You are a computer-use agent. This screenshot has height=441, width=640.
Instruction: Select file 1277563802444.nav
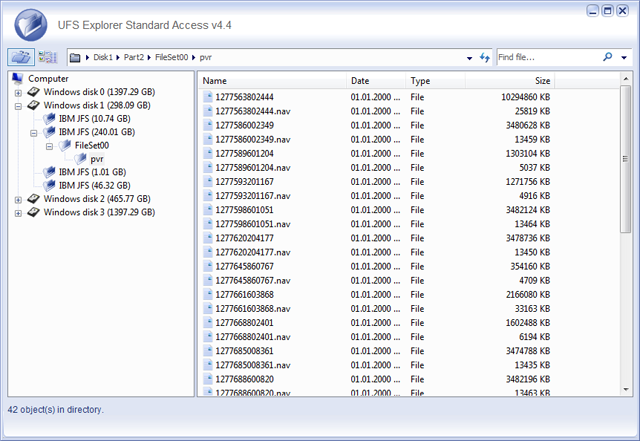[x=253, y=111]
